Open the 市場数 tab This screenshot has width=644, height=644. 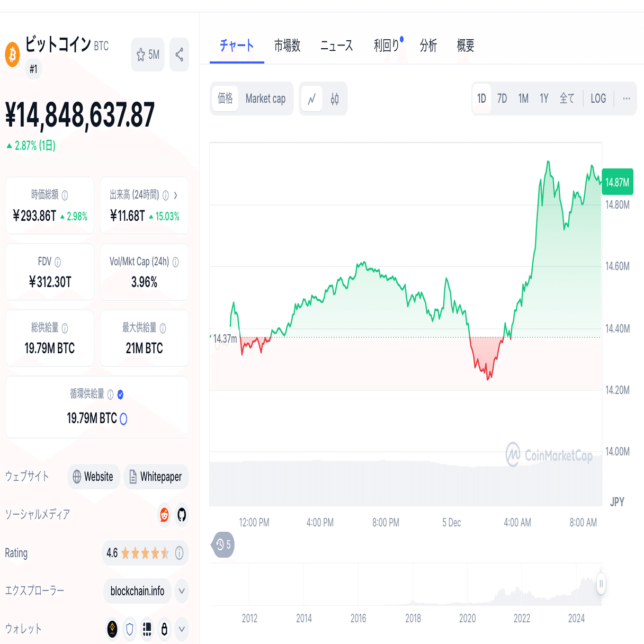coord(288,46)
